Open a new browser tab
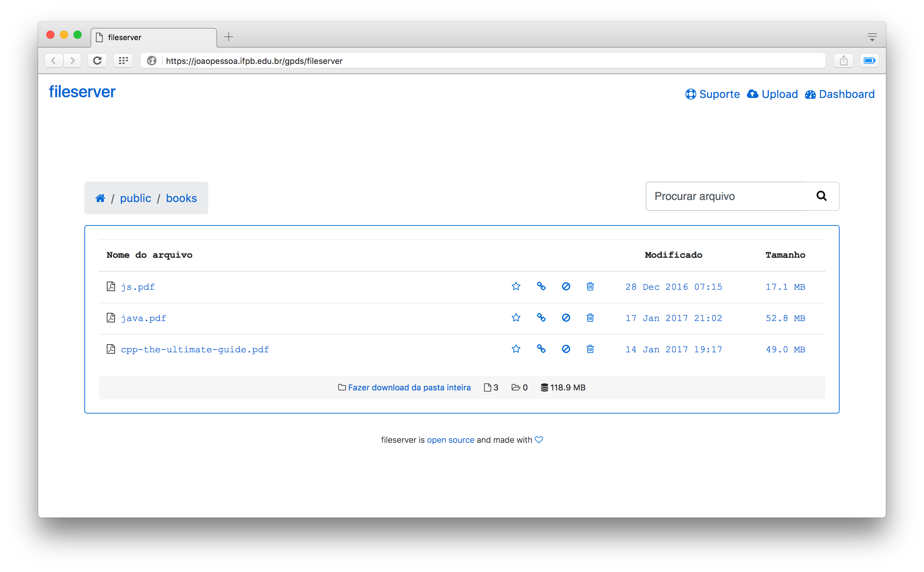Image resolution: width=924 pixels, height=572 pixels. pyautogui.click(x=229, y=37)
